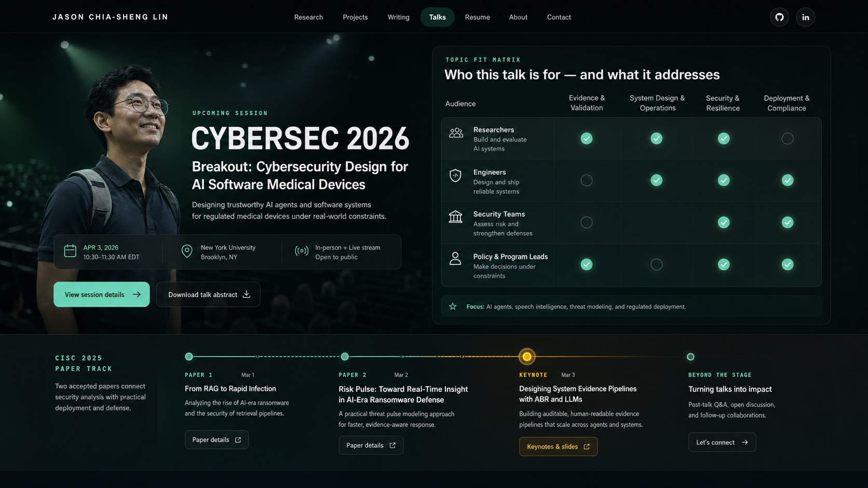This screenshot has width=868, height=488.
Task: Click the live stream broadcast icon
Action: pos(302,251)
